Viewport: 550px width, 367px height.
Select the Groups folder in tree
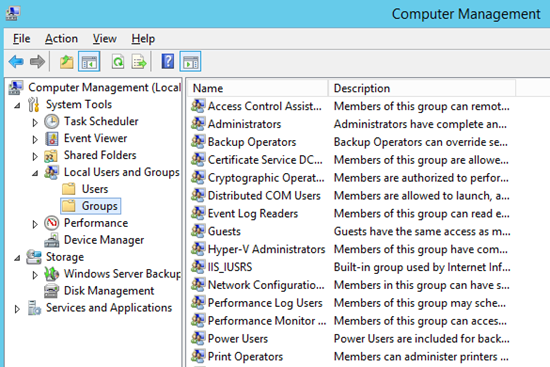tap(90, 206)
